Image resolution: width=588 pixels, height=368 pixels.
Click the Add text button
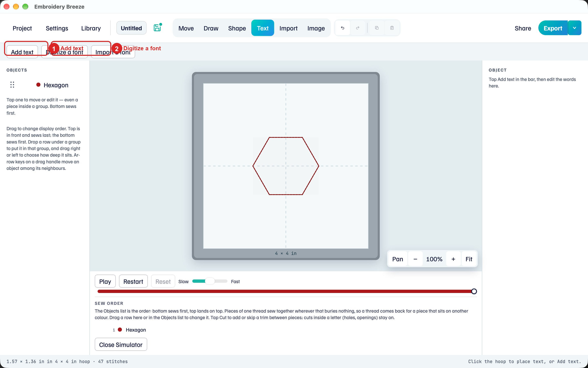click(x=22, y=52)
